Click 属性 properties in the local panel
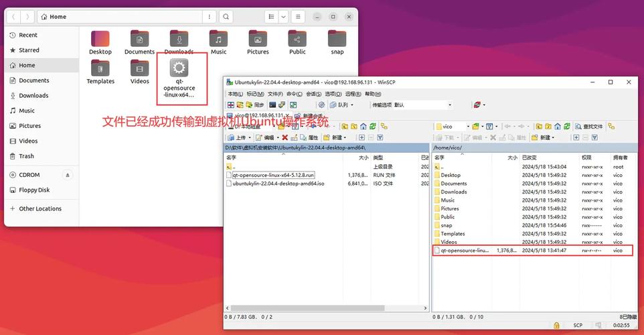This screenshot has width=644, height=335. click(309, 138)
